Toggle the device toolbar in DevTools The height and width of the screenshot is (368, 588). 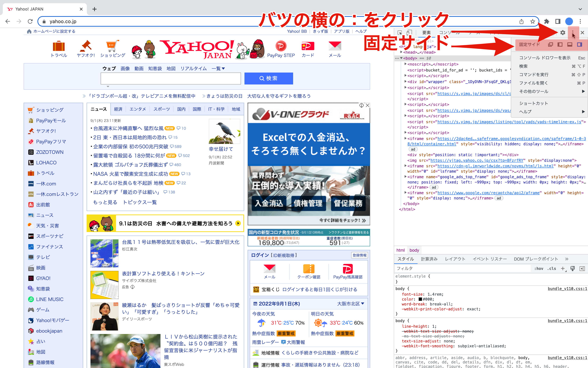pyautogui.click(x=409, y=33)
